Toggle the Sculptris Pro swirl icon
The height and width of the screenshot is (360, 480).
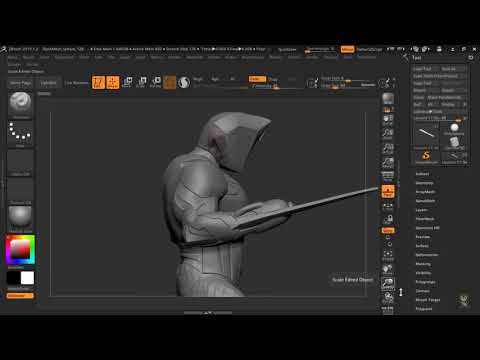coord(184,82)
